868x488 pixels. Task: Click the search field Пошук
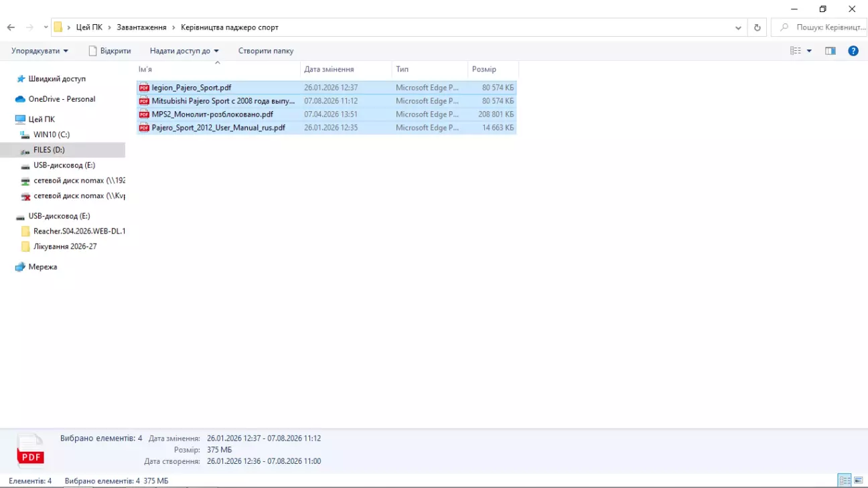tap(821, 27)
